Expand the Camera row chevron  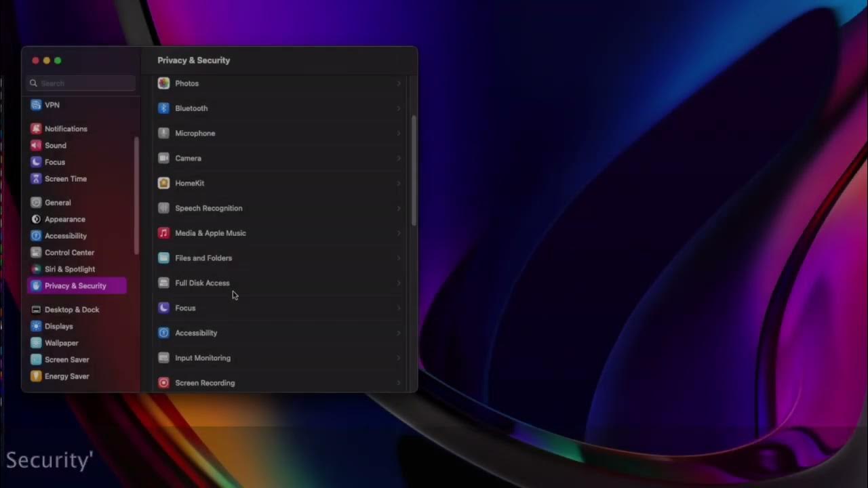399,159
